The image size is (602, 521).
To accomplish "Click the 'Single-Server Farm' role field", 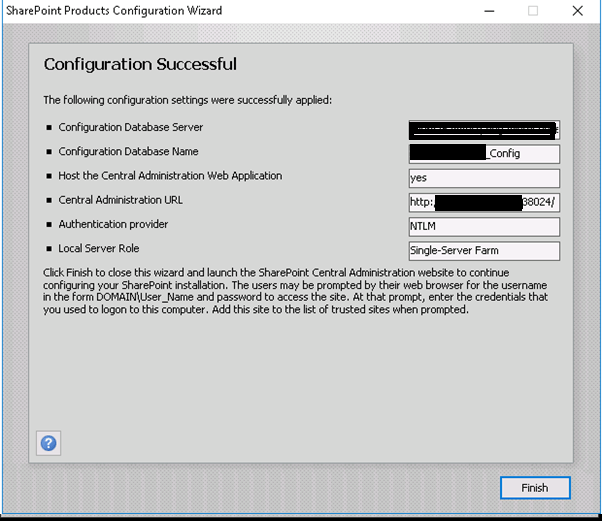I will (x=484, y=251).
